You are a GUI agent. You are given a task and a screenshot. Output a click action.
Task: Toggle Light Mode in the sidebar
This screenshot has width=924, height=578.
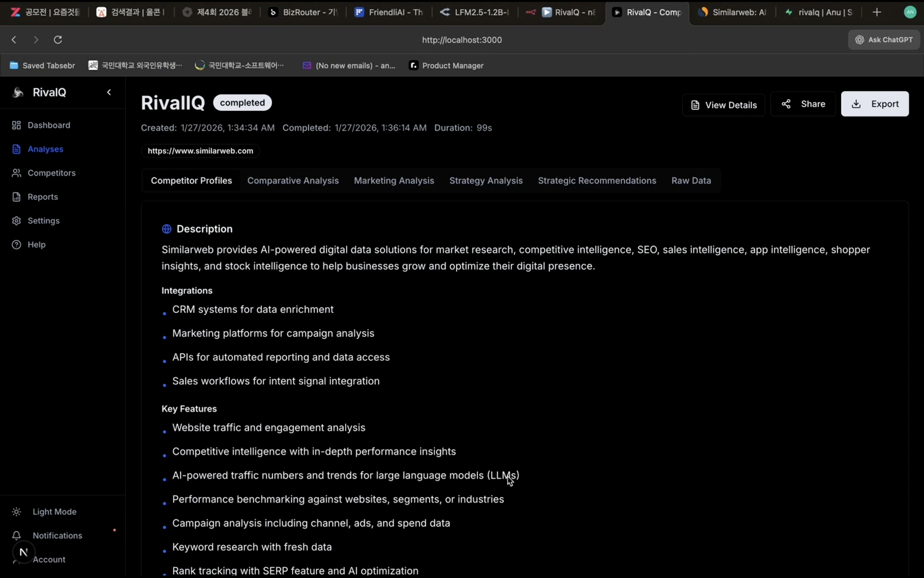[54, 511]
